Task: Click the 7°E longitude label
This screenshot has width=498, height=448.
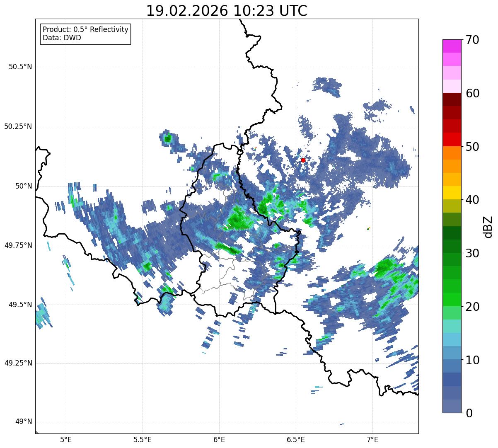Action: click(x=372, y=439)
